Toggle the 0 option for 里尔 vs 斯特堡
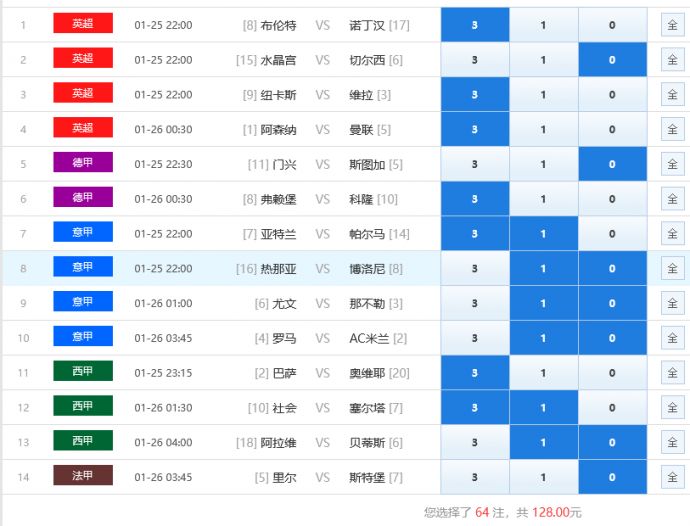Screen dimensions: 690x526 pyautogui.click(x=612, y=477)
